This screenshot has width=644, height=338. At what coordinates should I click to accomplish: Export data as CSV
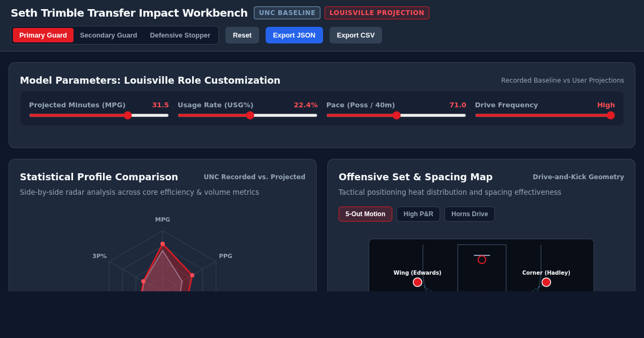pos(356,35)
